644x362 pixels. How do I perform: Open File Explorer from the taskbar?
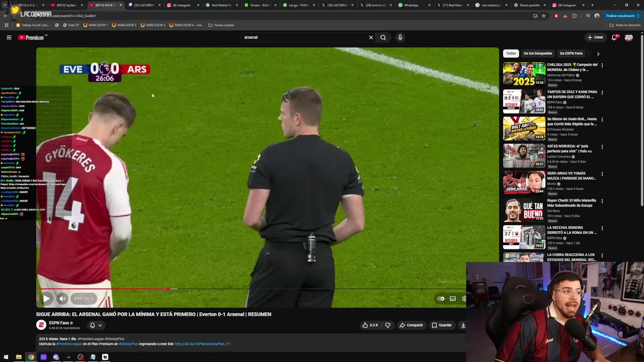19,357
